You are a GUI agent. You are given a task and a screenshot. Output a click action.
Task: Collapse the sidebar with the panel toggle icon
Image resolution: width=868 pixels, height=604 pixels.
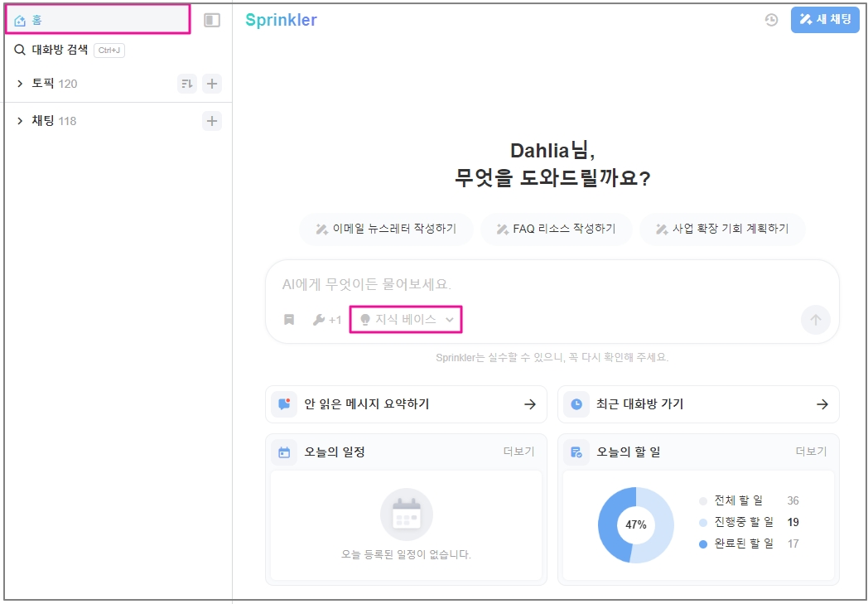pyautogui.click(x=212, y=20)
